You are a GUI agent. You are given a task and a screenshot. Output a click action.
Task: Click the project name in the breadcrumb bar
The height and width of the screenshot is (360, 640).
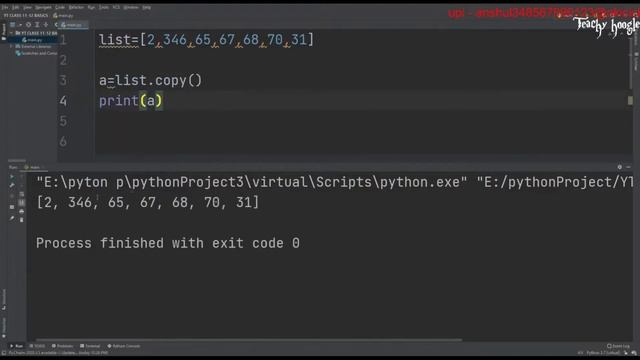[x=26, y=16]
